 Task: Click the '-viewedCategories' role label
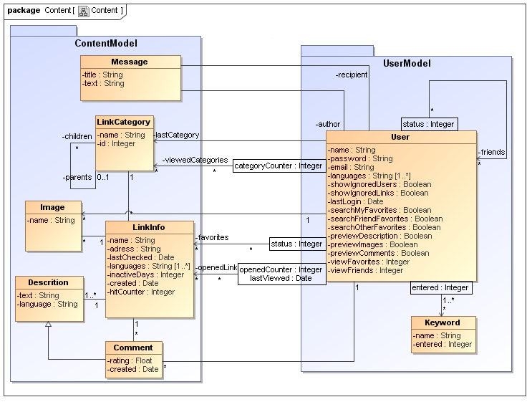[x=195, y=160]
